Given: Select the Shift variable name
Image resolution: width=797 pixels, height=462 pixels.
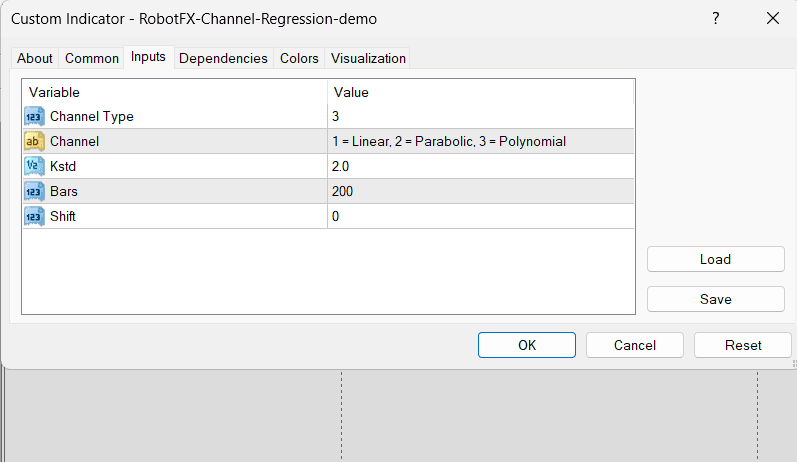Looking at the screenshot, I should [x=63, y=216].
